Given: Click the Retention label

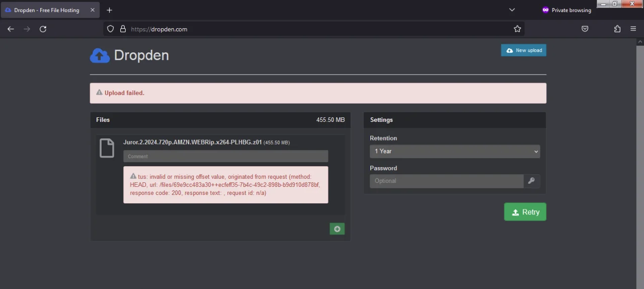Looking at the screenshot, I should tap(383, 138).
